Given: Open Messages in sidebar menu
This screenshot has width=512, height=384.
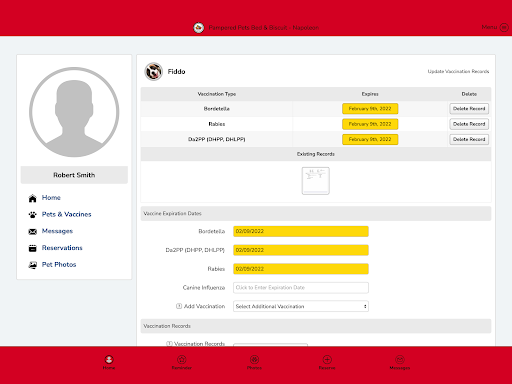Looking at the screenshot, I should tap(57, 231).
